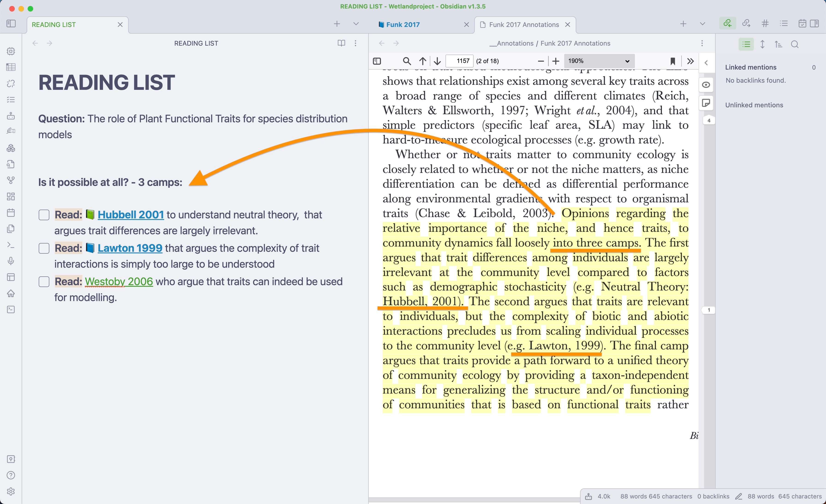
Task: Open tab list dropdown in left pane
Action: [356, 24]
